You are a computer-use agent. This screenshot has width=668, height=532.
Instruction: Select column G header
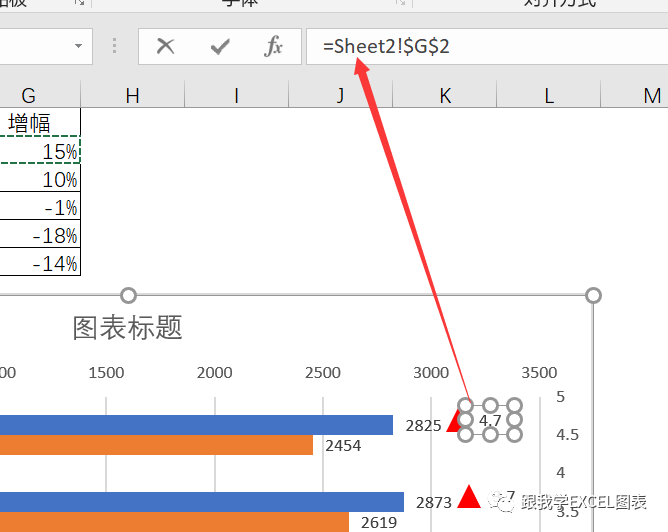tap(29, 95)
